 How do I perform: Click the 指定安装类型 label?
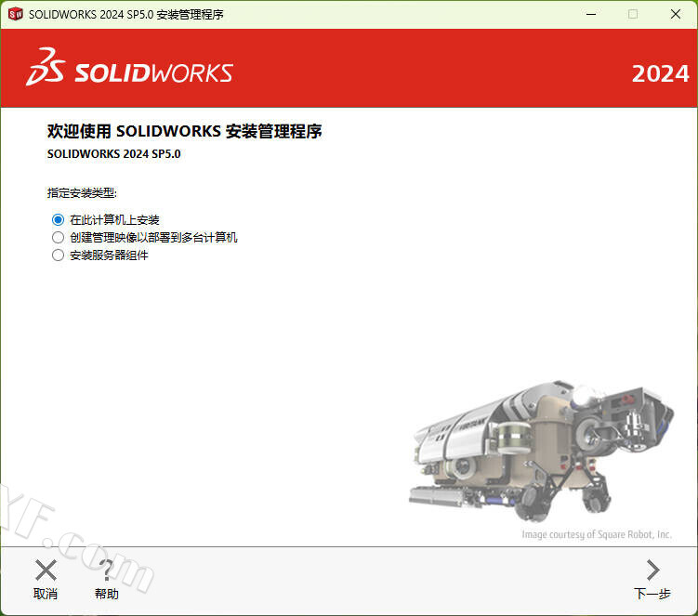[83, 193]
